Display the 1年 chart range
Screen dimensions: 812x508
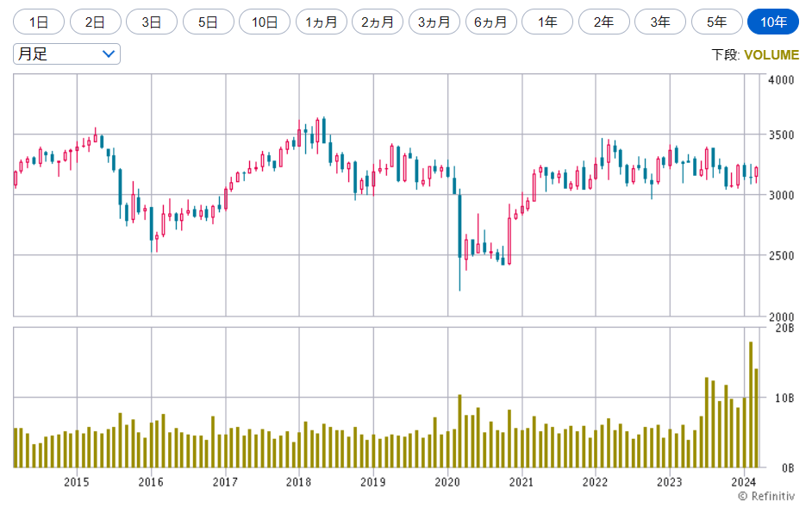coord(547,22)
